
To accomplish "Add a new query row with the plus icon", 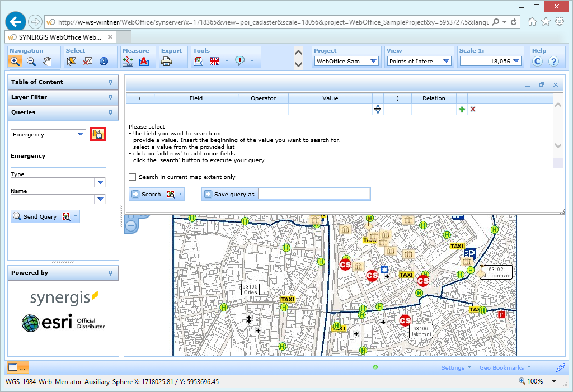I will tap(462, 109).
